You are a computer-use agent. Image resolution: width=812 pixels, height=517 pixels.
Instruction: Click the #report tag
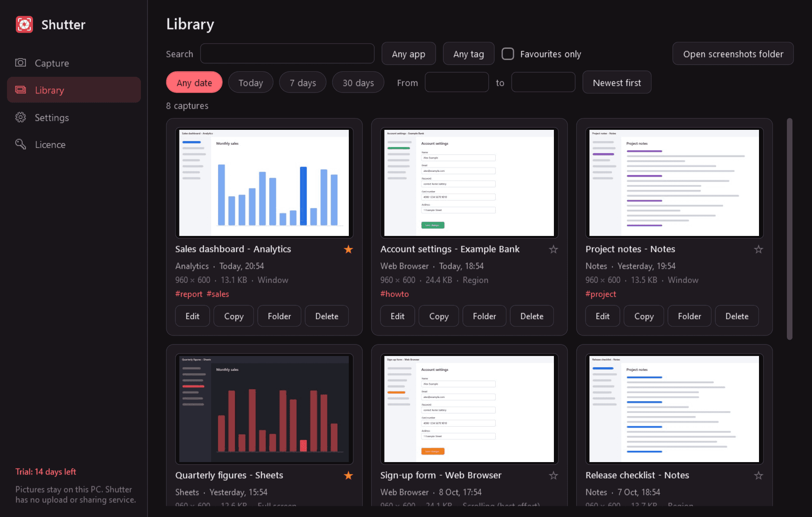tap(189, 294)
